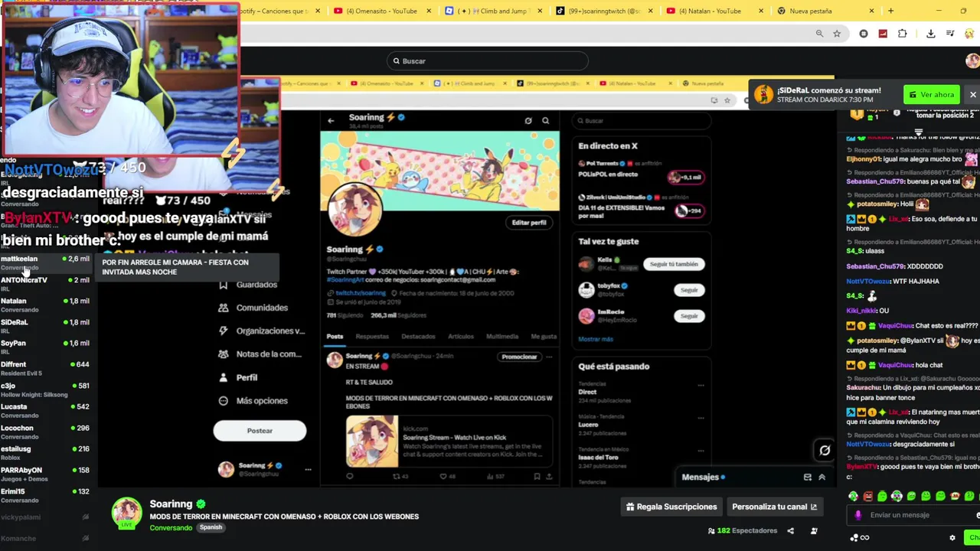Open Chrome downloads icon
Viewport: 980px width, 551px height.
[930, 34]
